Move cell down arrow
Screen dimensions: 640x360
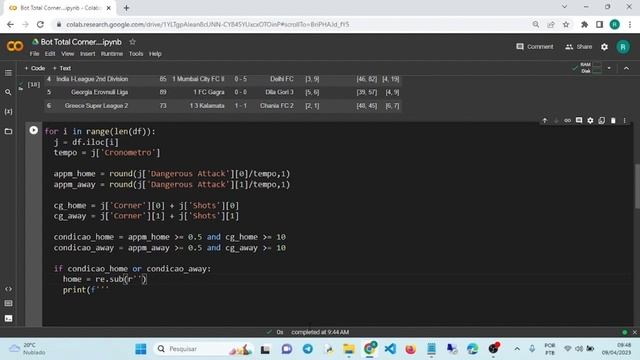pos(556,120)
